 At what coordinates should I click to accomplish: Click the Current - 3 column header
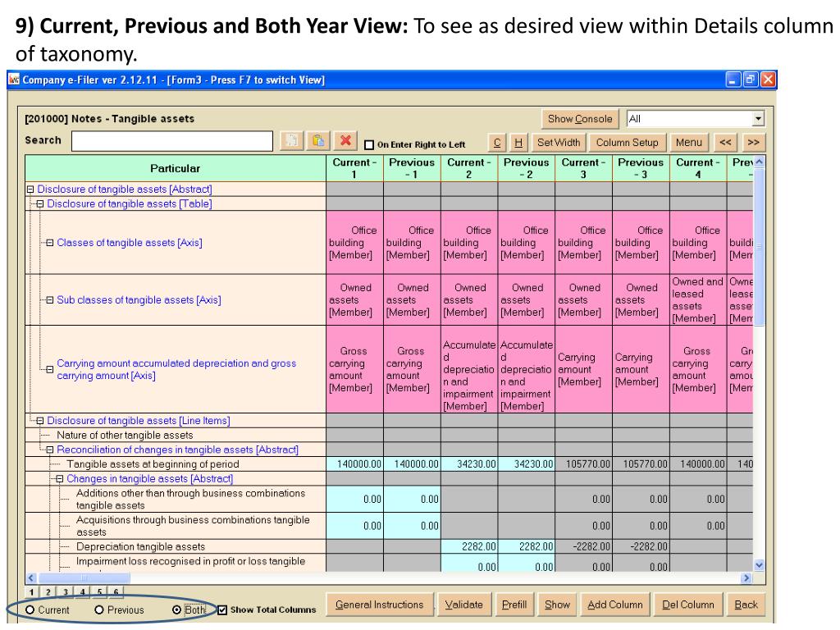pyautogui.click(x=584, y=168)
